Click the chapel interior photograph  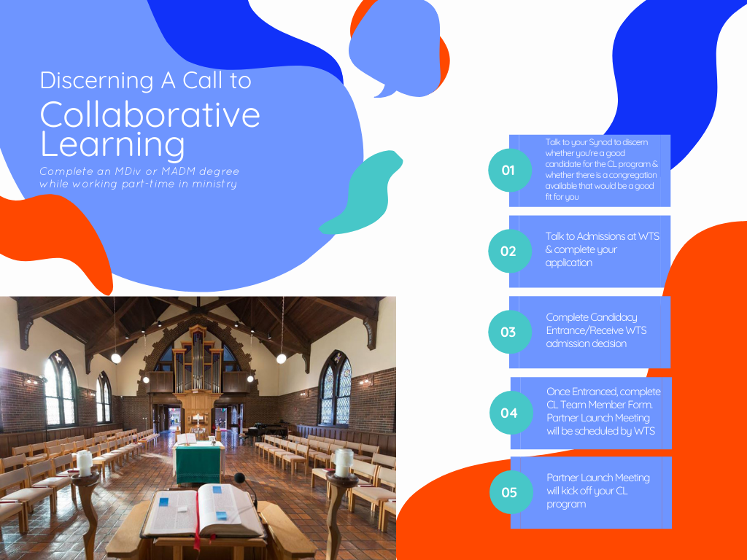tap(198, 428)
